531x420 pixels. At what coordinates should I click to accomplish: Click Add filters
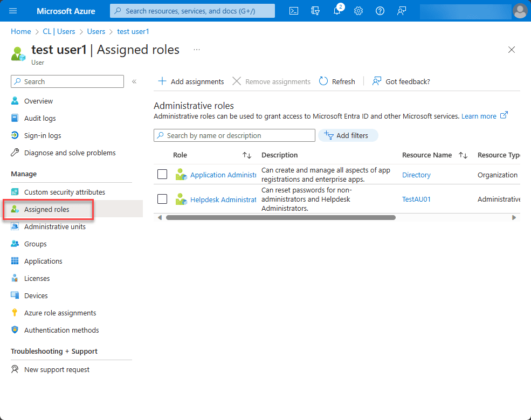point(348,135)
